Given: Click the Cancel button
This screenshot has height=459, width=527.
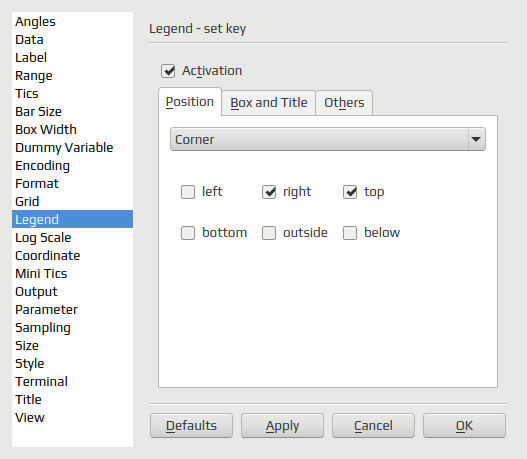Looking at the screenshot, I should tap(373, 425).
